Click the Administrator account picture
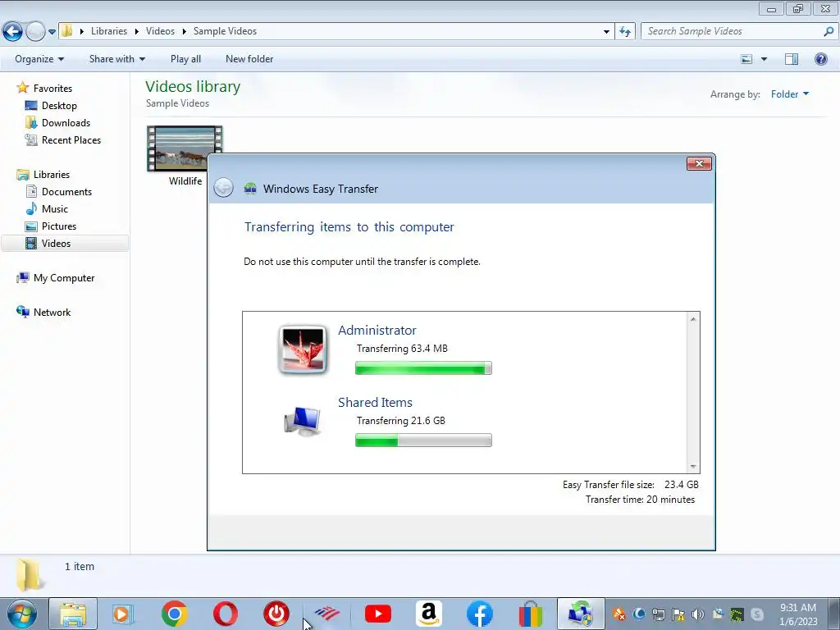This screenshot has height=630, width=840. point(303,349)
